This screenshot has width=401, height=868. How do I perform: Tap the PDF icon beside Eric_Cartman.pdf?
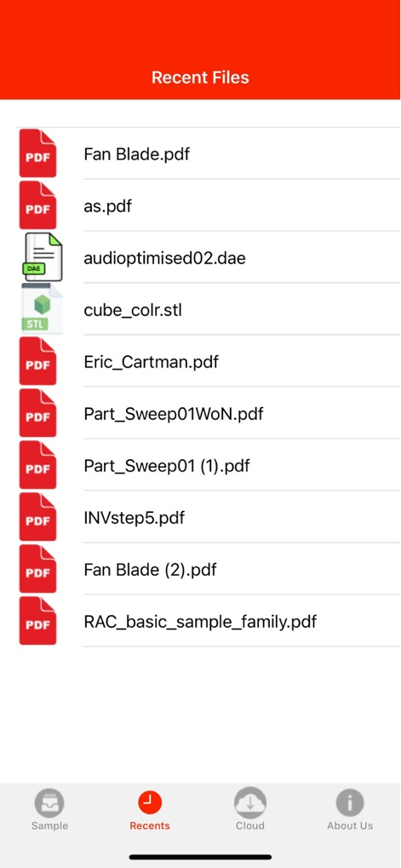click(38, 361)
